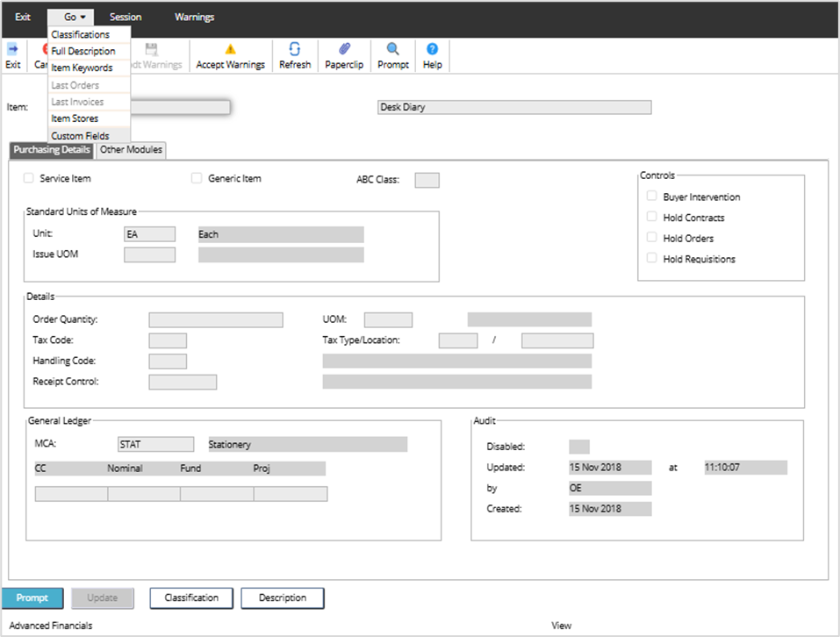
Task: Click the Accept Warnings triangle icon
Action: point(230,50)
